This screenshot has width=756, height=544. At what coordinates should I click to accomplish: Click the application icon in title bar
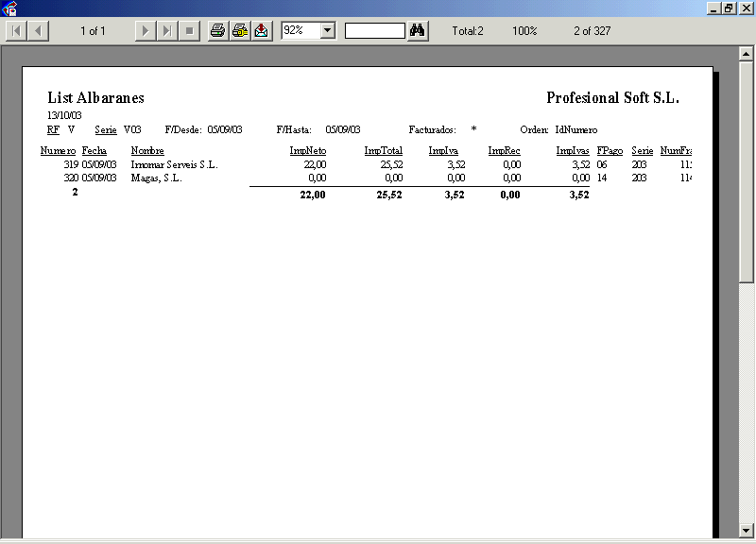tap(9, 8)
